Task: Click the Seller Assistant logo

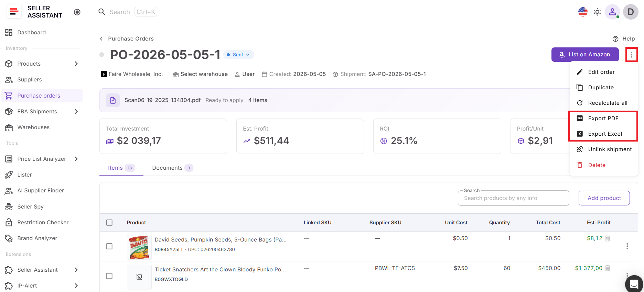Action: [x=14, y=12]
